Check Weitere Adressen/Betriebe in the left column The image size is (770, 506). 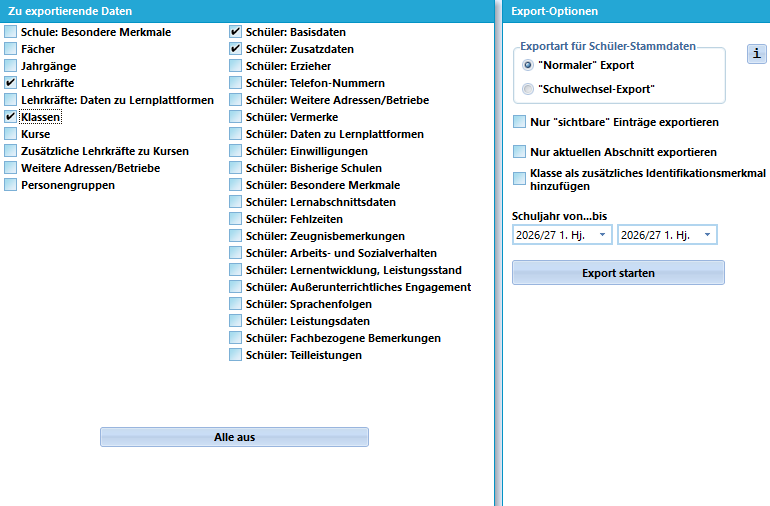click(x=10, y=168)
